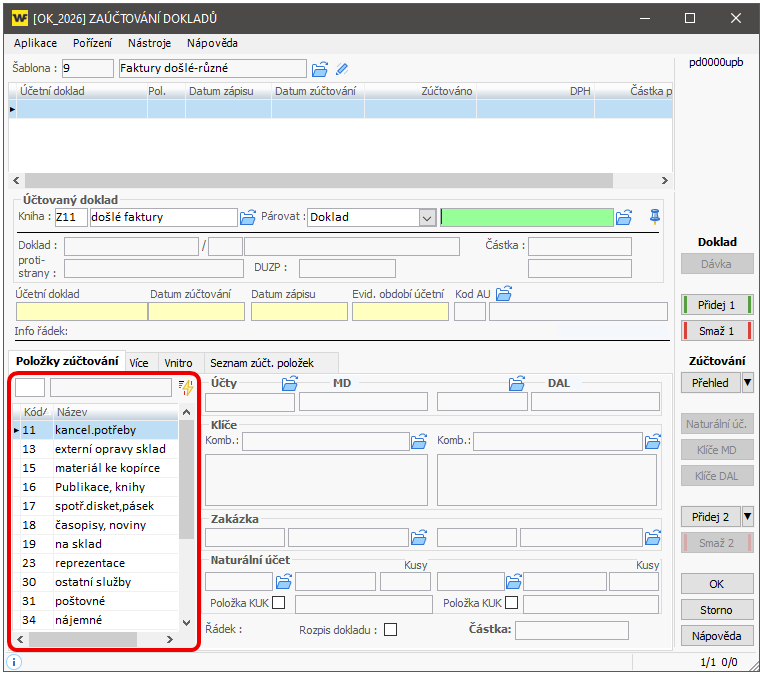Switch to the Vnitro tab

pos(178,363)
